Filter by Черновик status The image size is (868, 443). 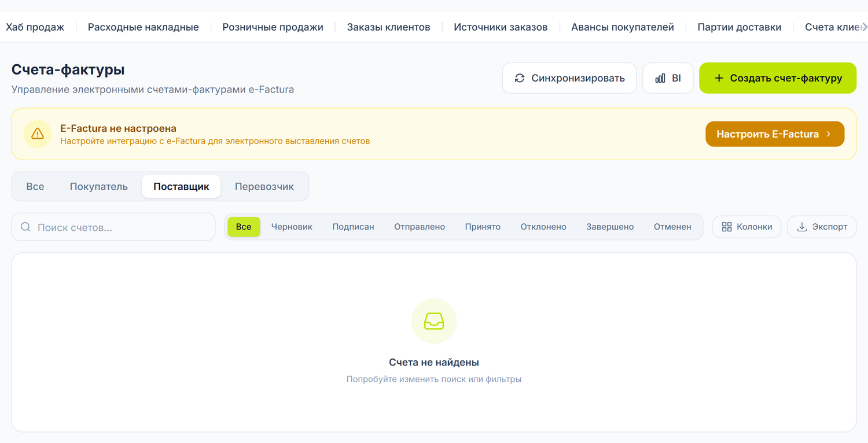coord(292,227)
